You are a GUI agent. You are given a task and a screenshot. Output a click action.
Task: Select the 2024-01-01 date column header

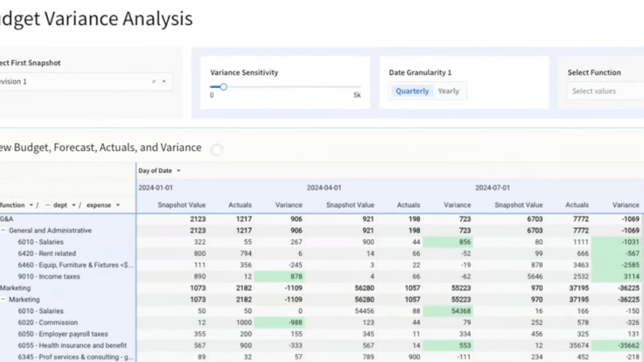[x=155, y=188]
